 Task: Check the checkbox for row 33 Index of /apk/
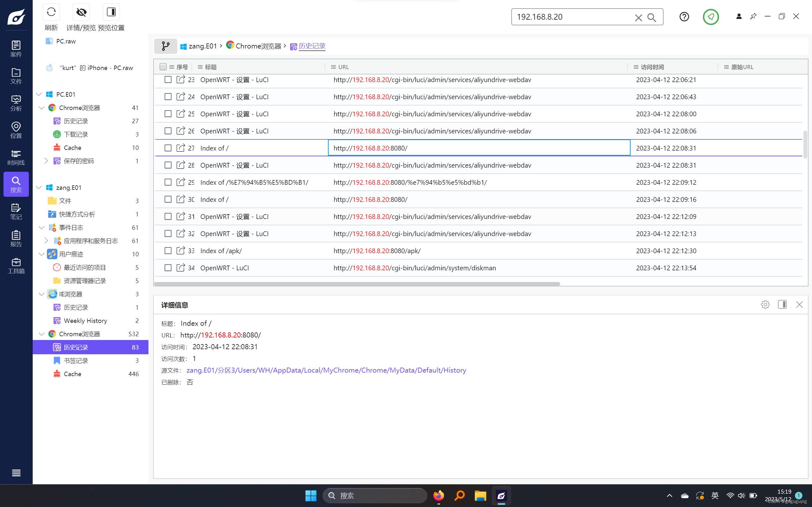coord(168,250)
